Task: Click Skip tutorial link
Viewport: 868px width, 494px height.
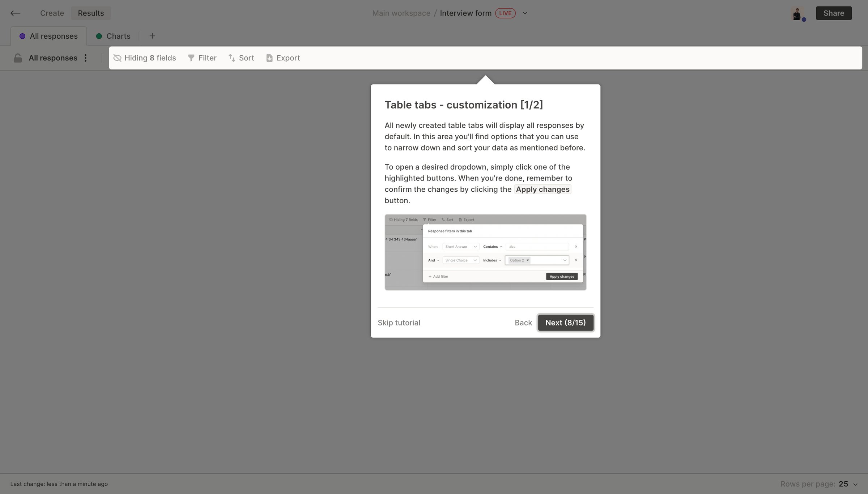Action: [x=399, y=323]
